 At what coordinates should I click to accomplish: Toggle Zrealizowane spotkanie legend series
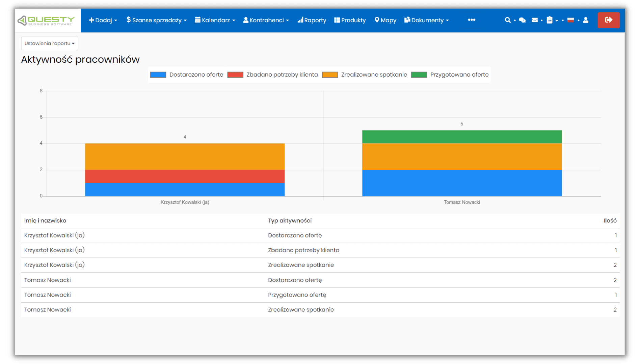tap(365, 75)
